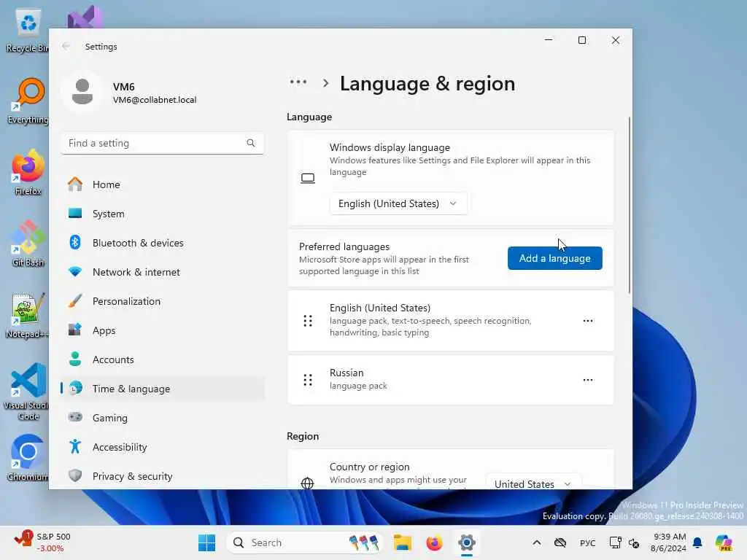Click the laptop icon beside Windows display language
The image size is (747, 560).
pos(308,178)
